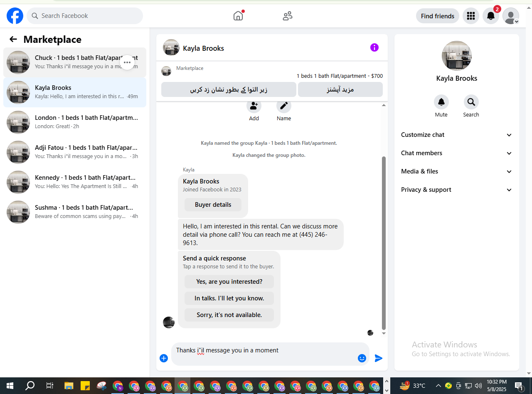Open the nine-dot Menu grid
Viewport: 532px width, 394px height.
pos(471,16)
